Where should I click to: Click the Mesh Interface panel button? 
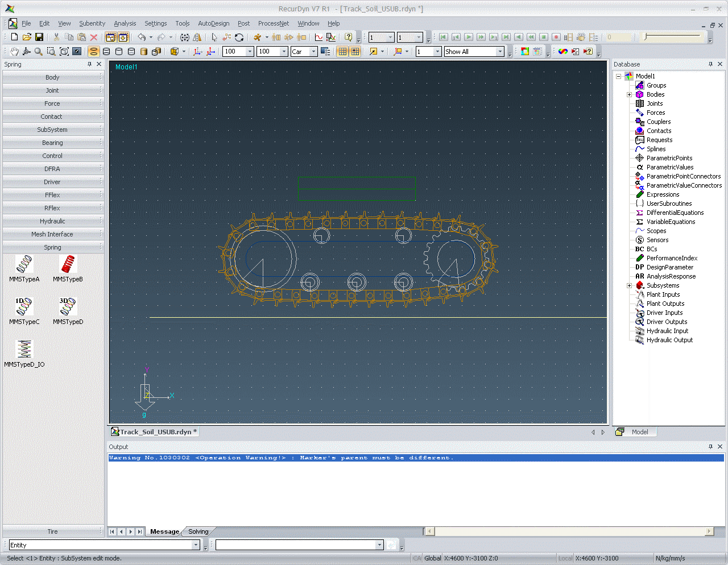[52, 234]
